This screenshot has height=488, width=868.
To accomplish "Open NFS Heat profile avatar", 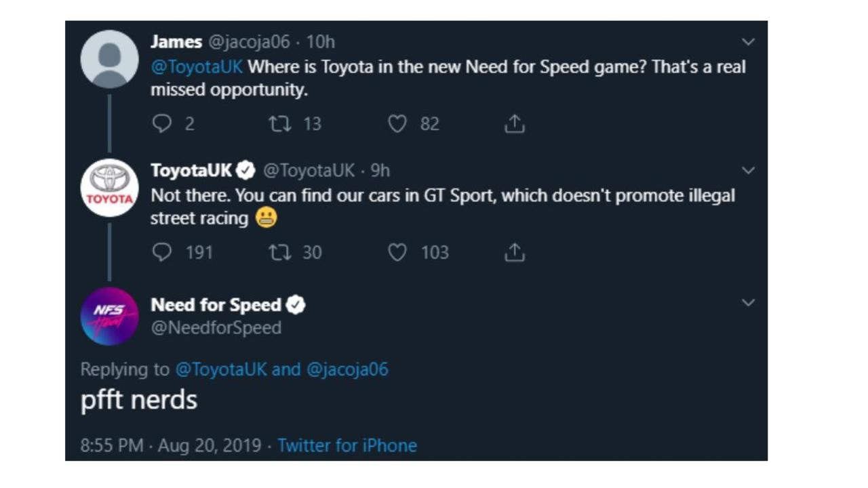I will coord(110,317).
